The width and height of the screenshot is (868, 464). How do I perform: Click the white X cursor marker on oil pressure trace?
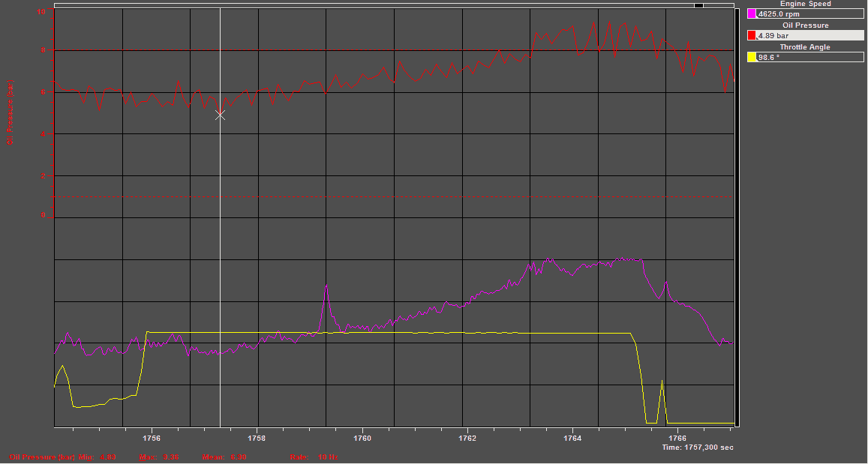tap(220, 115)
